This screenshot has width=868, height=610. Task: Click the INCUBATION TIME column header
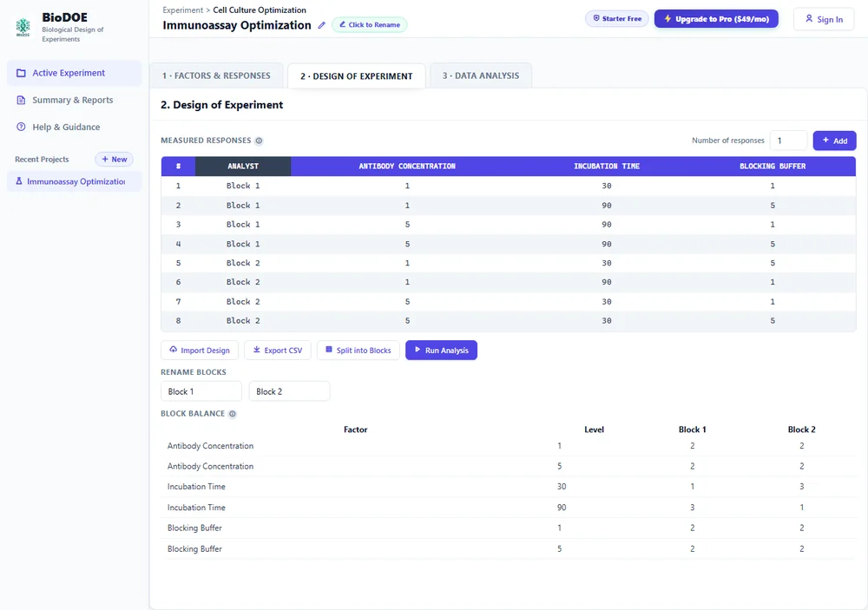pos(607,166)
